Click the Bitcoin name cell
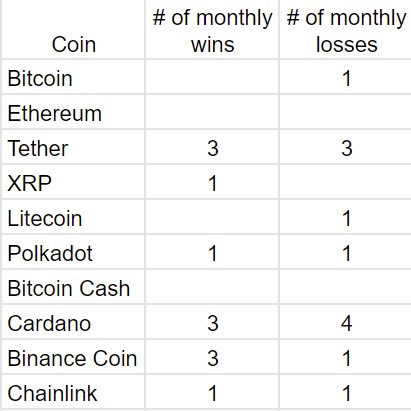This screenshot has width=411, height=411. click(73, 77)
